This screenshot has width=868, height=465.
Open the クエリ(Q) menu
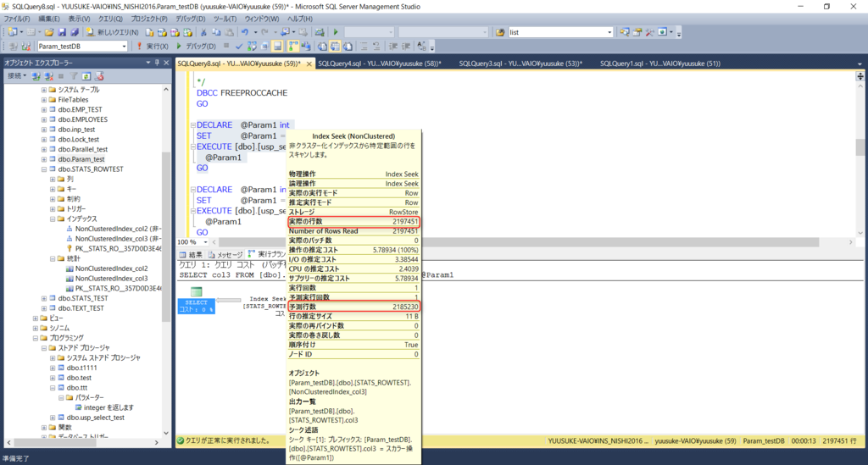pos(110,19)
